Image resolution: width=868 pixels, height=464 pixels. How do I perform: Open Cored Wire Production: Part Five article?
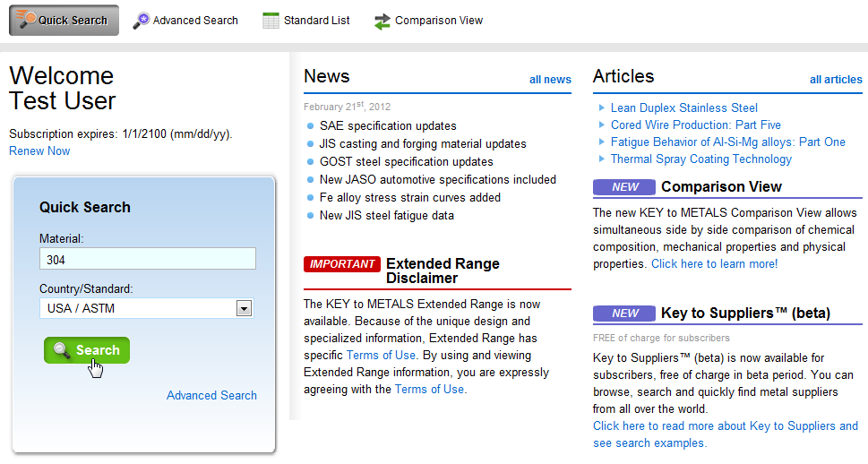[x=696, y=125]
